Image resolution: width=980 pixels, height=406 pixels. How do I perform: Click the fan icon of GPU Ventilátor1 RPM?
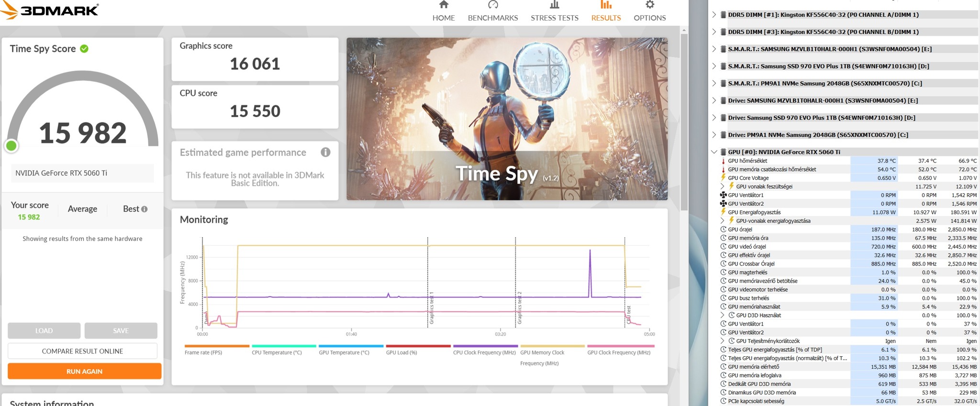[x=723, y=195]
